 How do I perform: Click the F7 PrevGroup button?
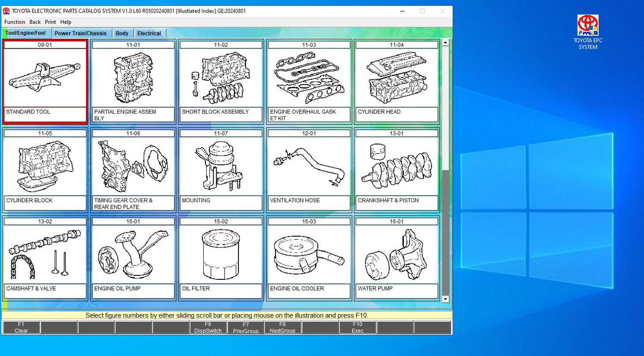246,327
